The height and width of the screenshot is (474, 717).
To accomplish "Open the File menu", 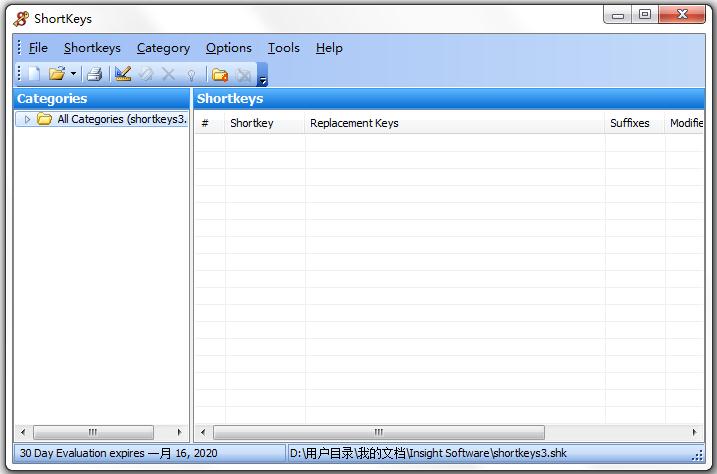I will (38, 47).
